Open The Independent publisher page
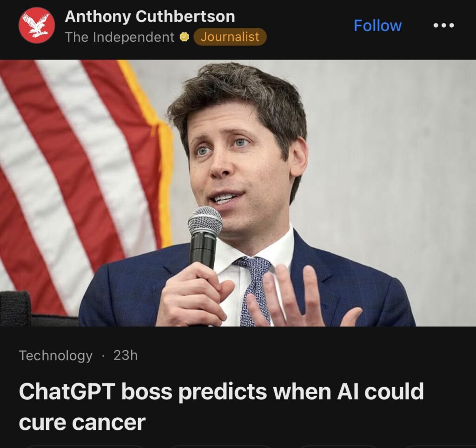This screenshot has width=476, height=448. pos(119,37)
